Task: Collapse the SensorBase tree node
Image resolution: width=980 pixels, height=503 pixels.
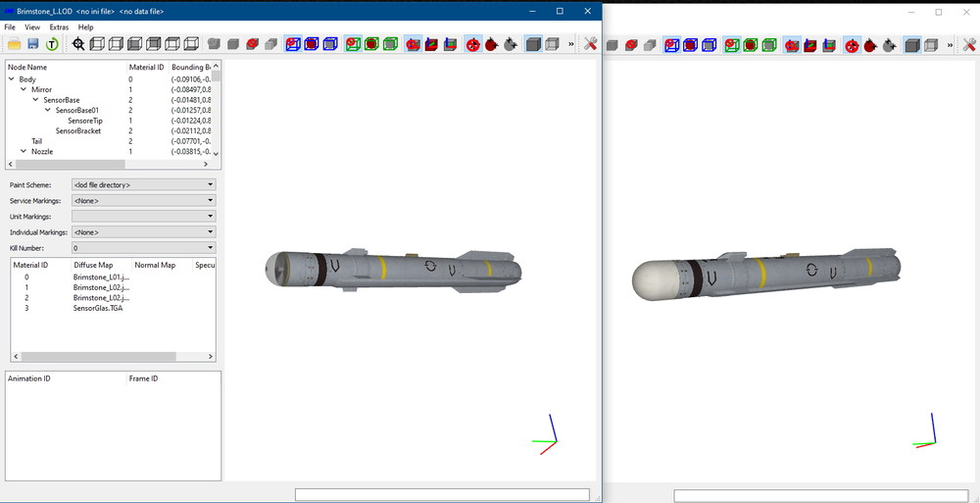Action: pos(35,100)
